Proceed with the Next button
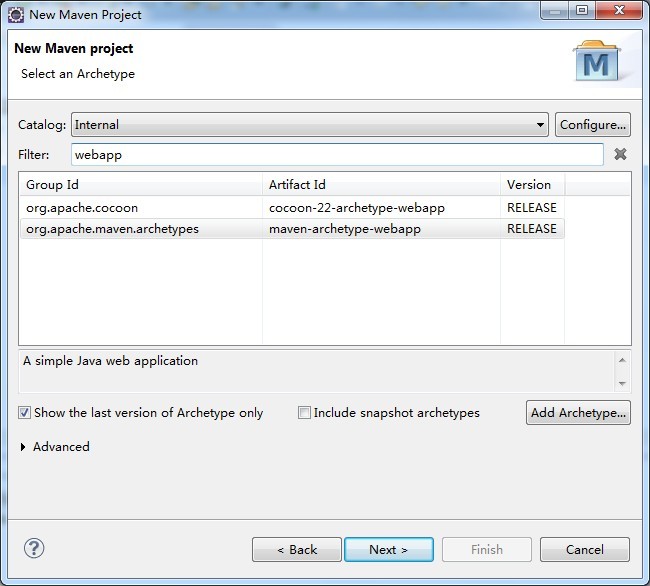Image resolution: width=650 pixels, height=586 pixels. pyautogui.click(x=389, y=550)
